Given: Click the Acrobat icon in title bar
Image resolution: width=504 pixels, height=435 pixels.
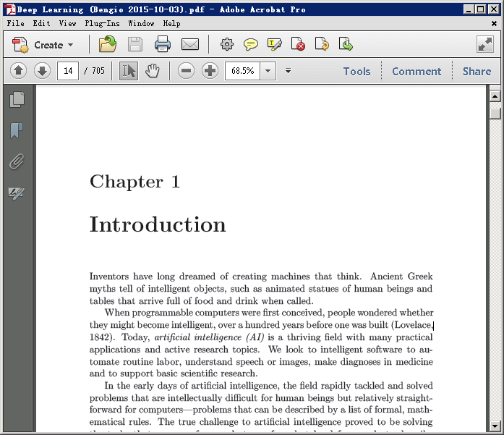Looking at the screenshot, I should [x=9, y=9].
